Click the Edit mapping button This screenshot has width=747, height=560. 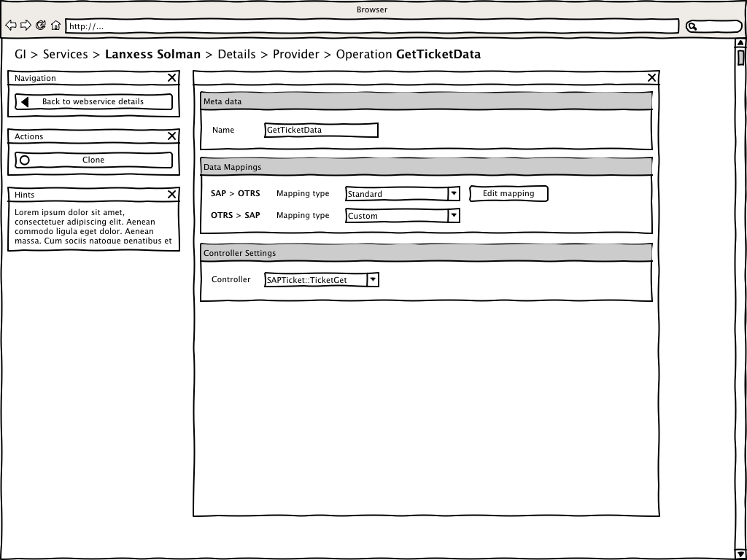pos(508,193)
